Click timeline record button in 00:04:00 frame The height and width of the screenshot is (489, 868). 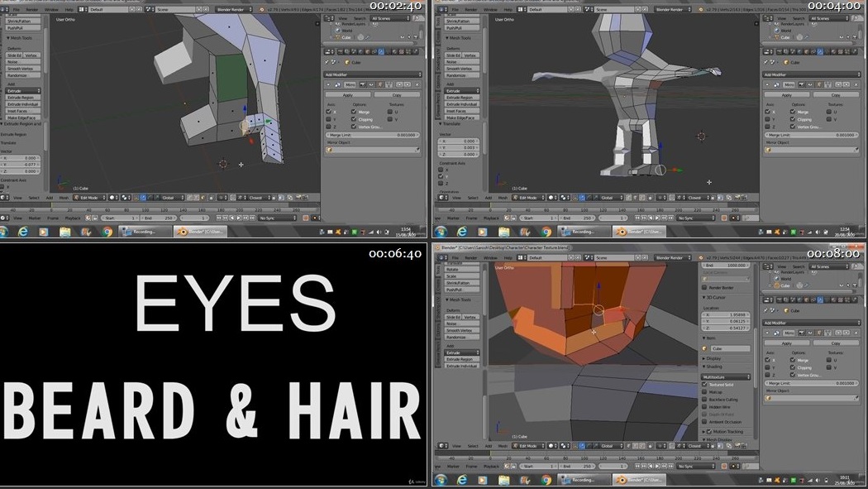(x=724, y=218)
